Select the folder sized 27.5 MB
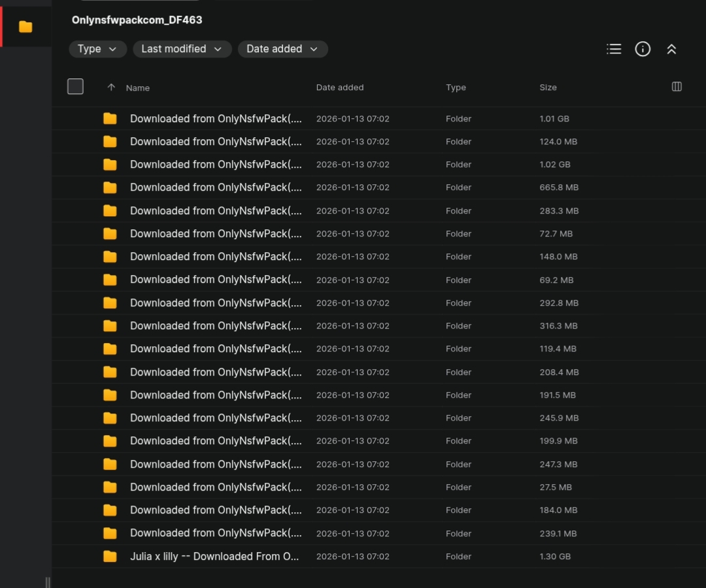Screen dimensions: 706x588 (x=378, y=487)
